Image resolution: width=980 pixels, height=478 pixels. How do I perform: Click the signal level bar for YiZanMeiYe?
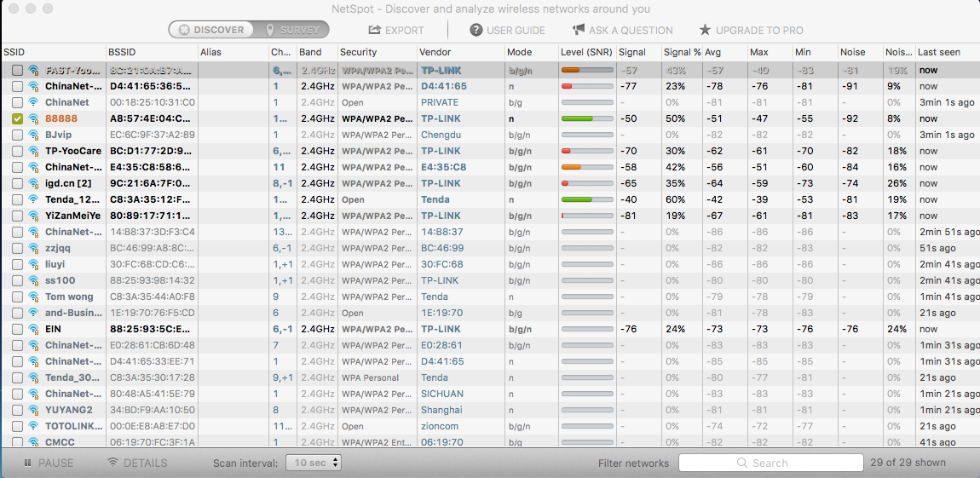587,216
